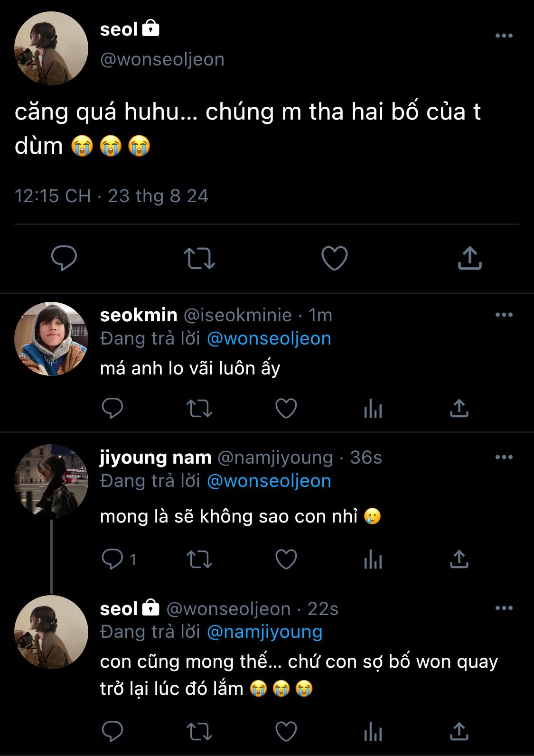Viewport: 534px width, 756px height.
Task: Share jiyoung nam's reply
Action: click(x=459, y=559)
